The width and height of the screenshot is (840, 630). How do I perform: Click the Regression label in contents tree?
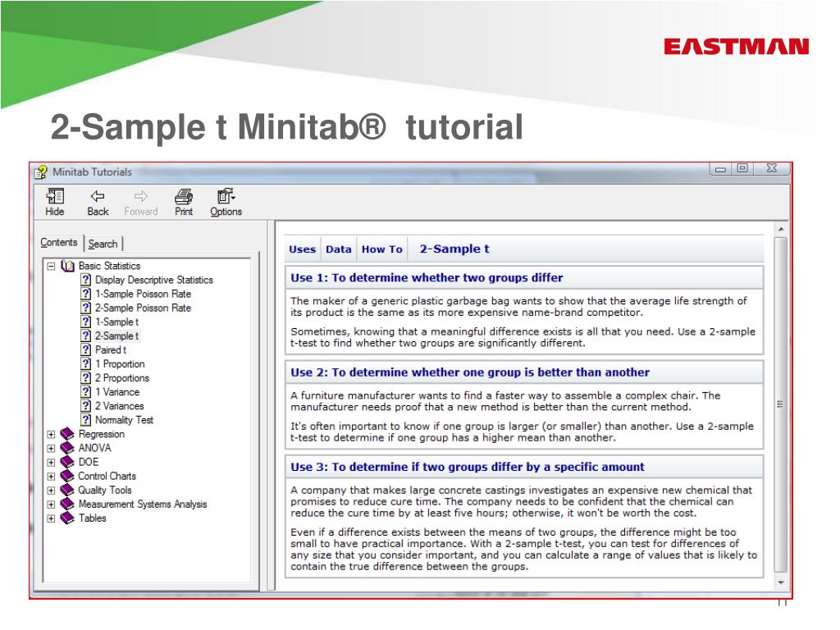click(x=101, y=434)
